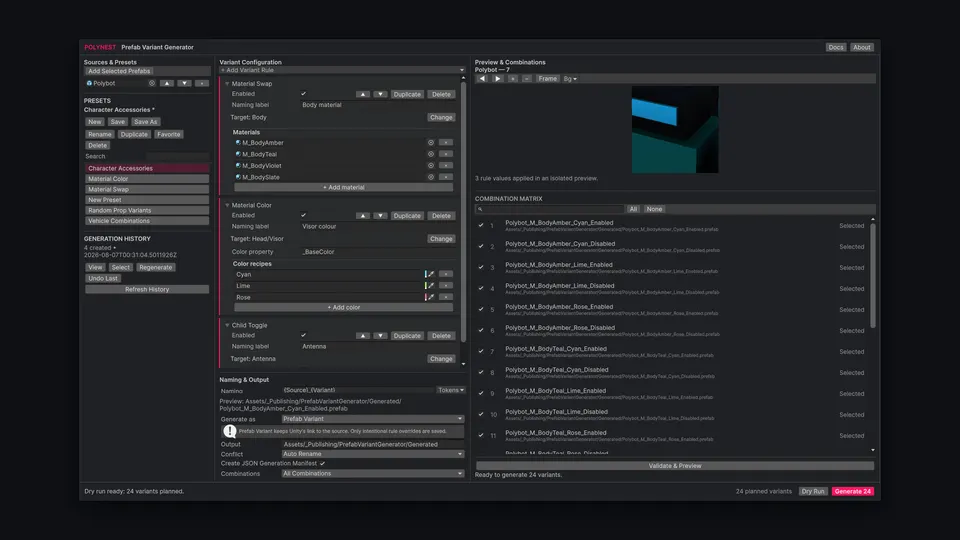Remove the Polybot source with its × button

201,83
